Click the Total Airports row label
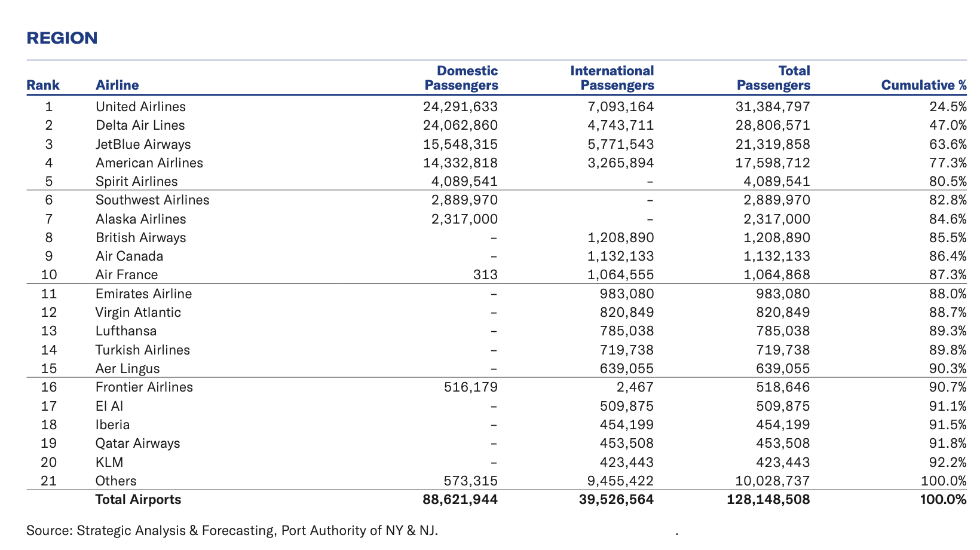The image size is (980, 550). pos(138,500)
